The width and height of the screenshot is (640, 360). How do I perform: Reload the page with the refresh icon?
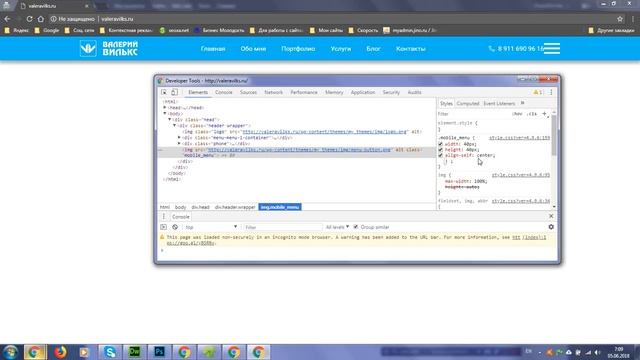click(x=29, y=19)
